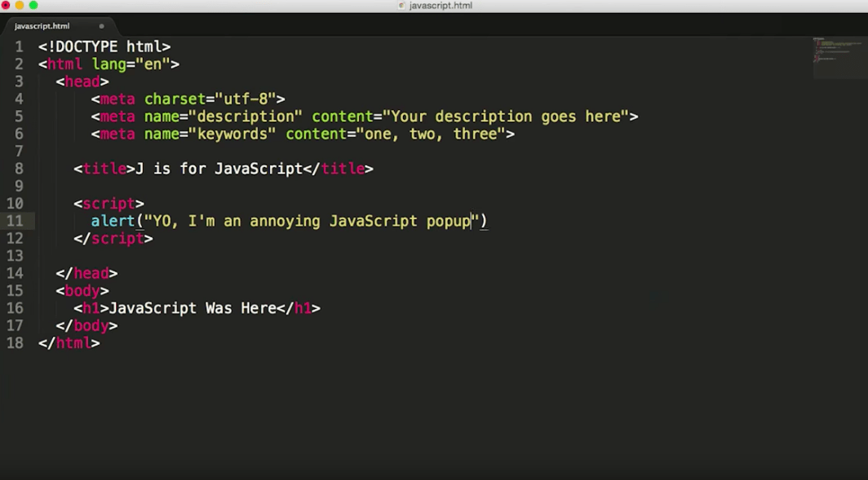Click line number 1 in the gutter

[x=18, y=46]
